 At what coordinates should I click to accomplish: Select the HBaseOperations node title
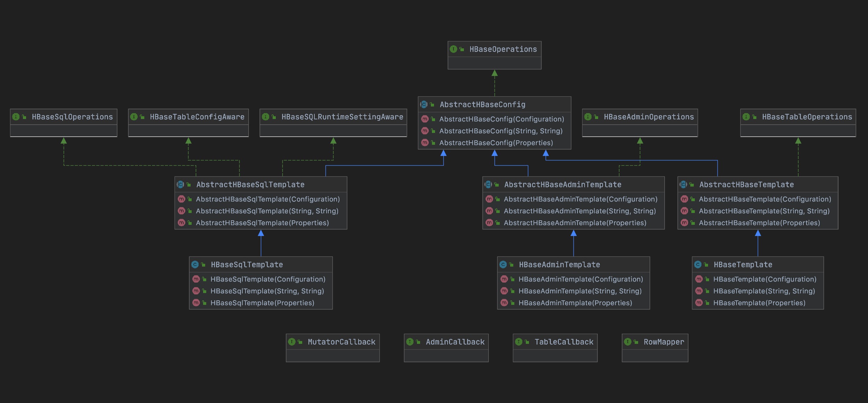click(x=503, y=49)
